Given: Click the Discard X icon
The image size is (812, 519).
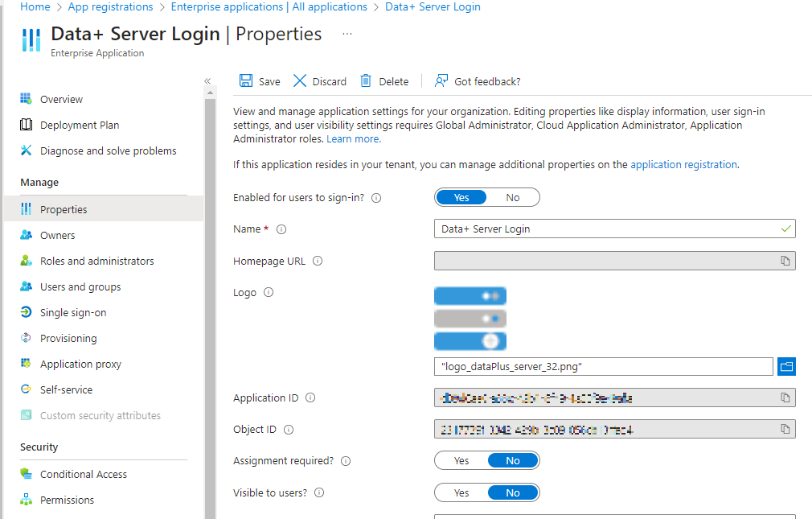Looking at the screenshot, I should [300, 80].
